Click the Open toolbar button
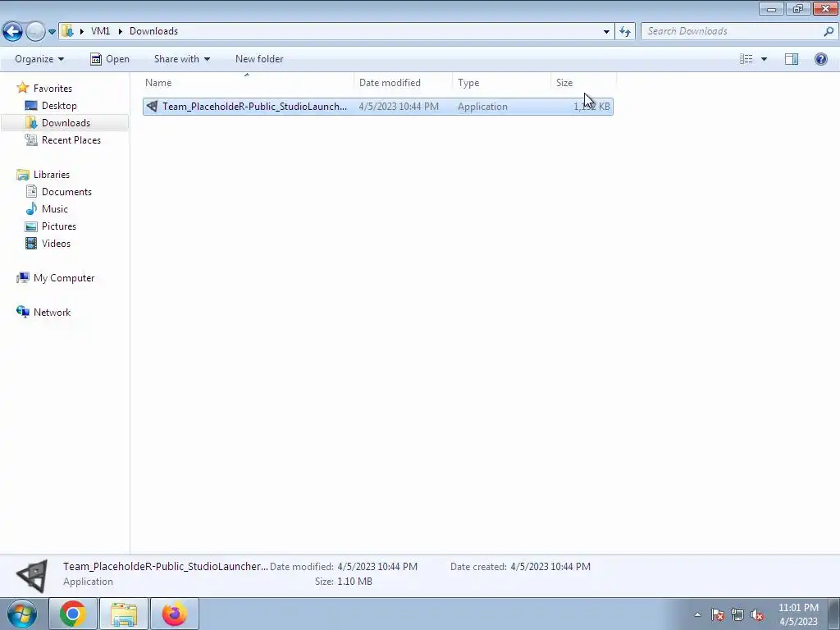 (110, 59)
